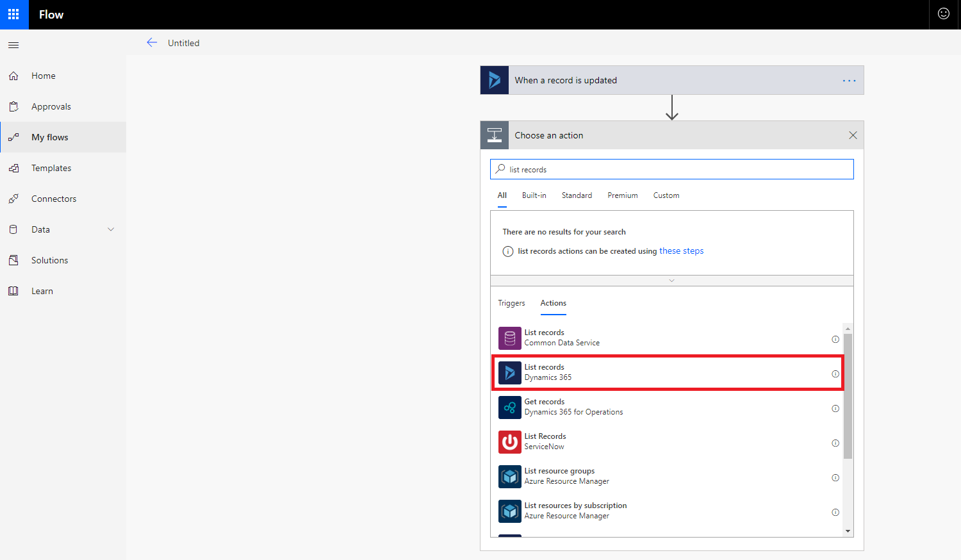The height and width of the screenshot is (560, 961).
Task: Click List resources by subscription cube icon
Action: pyautogui.click(x=510, y=511)
